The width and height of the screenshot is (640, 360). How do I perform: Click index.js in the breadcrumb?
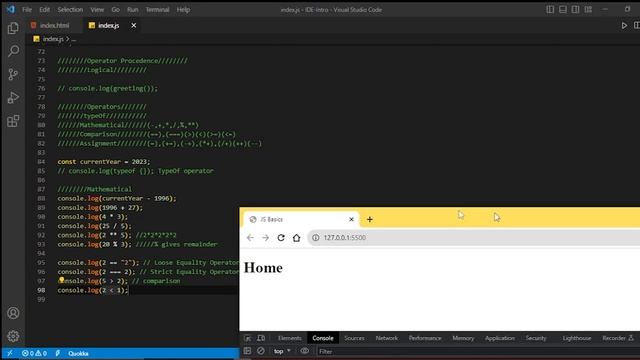point(53,39)
